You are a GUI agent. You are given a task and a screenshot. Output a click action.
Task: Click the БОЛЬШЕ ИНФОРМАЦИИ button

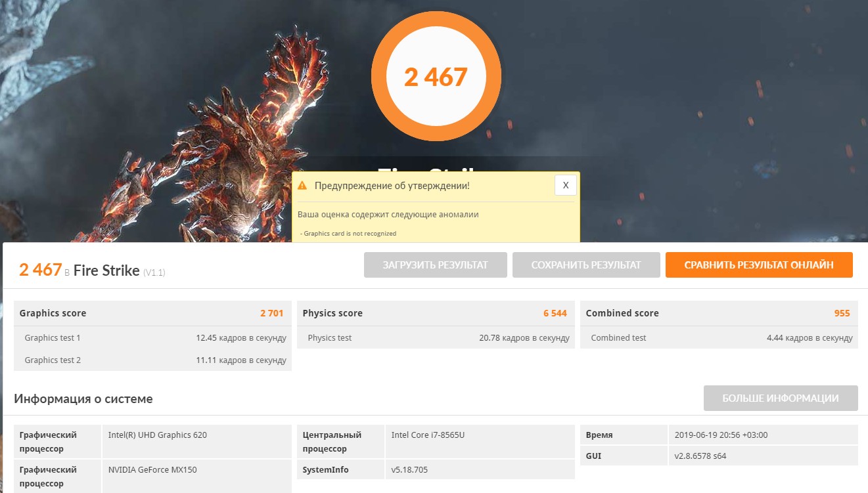click(780, 398)
